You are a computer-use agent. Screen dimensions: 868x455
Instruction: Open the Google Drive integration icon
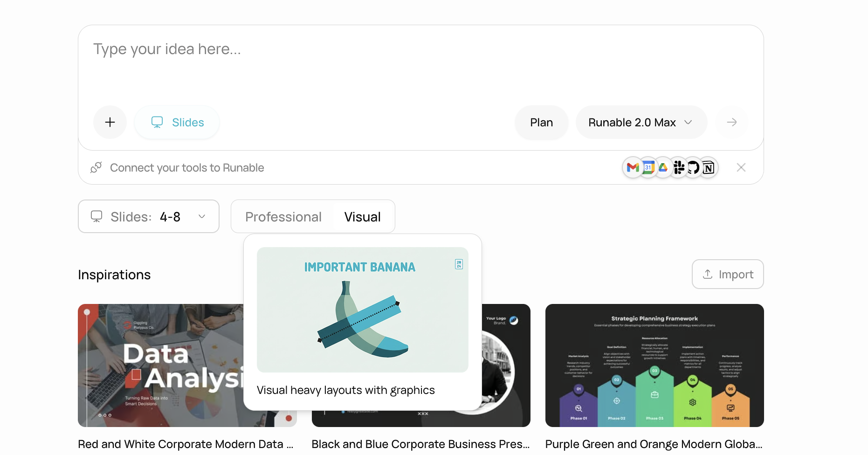point(663,167)
